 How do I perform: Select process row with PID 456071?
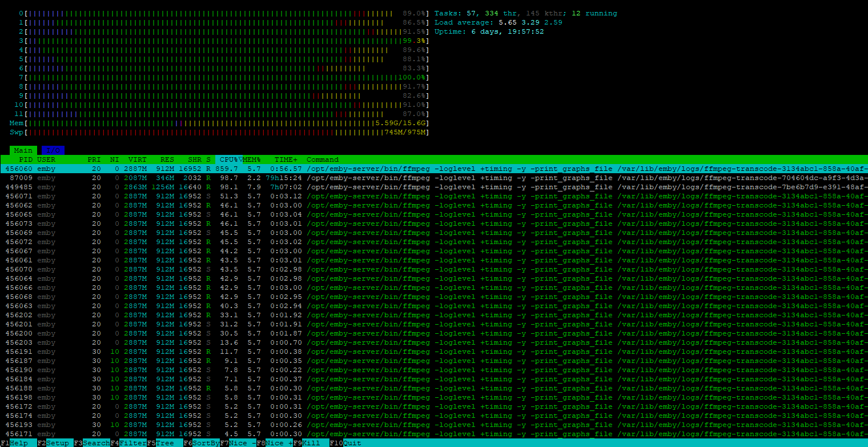click(x=434, y=196)
